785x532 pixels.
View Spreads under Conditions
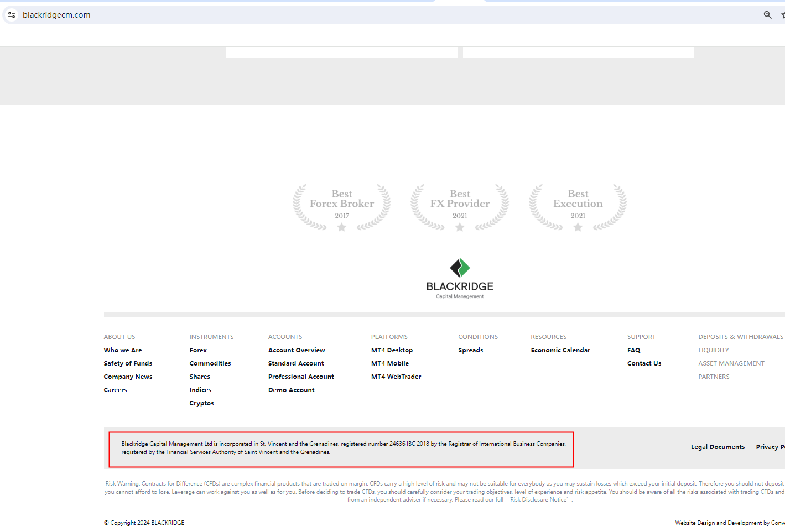coord(470,350)
